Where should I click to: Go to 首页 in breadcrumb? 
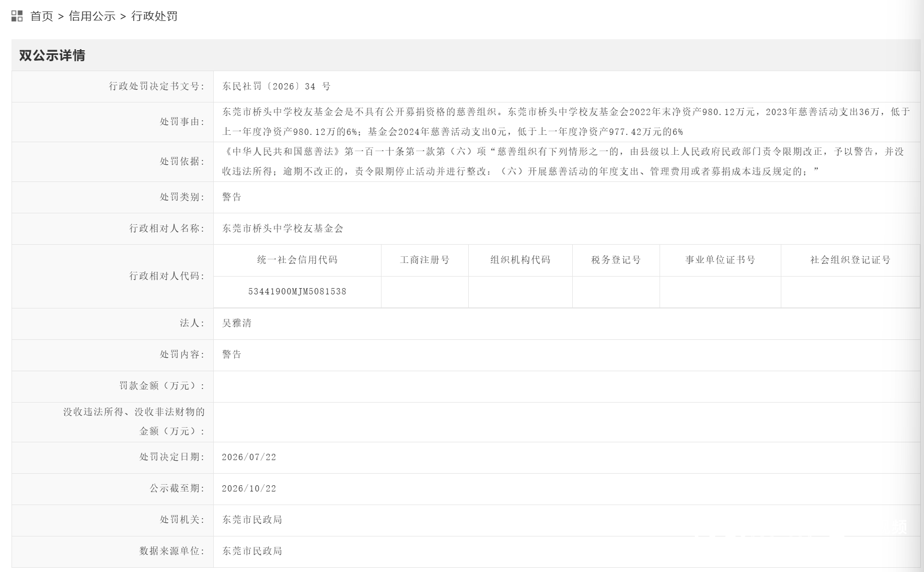[x=42, y=16]
